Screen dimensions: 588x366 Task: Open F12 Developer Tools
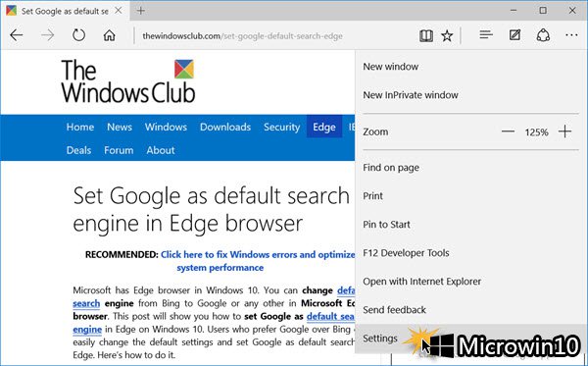tap(406, 253)
